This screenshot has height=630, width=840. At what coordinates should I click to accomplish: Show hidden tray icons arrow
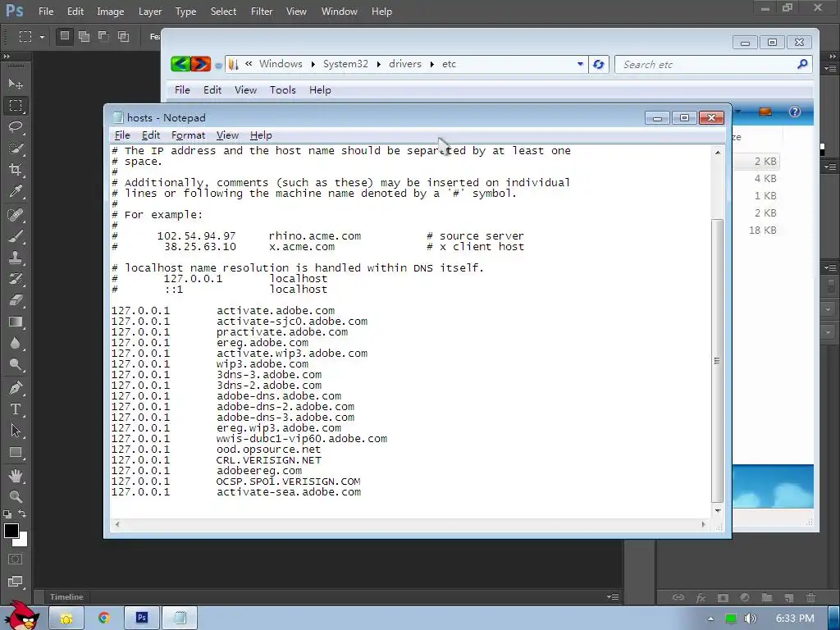coord(710,619)
